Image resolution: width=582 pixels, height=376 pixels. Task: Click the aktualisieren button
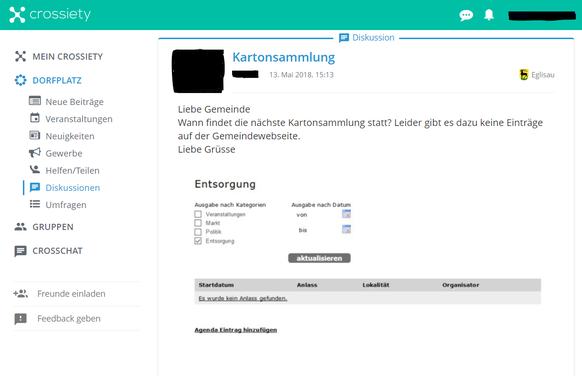click(319, 258)
